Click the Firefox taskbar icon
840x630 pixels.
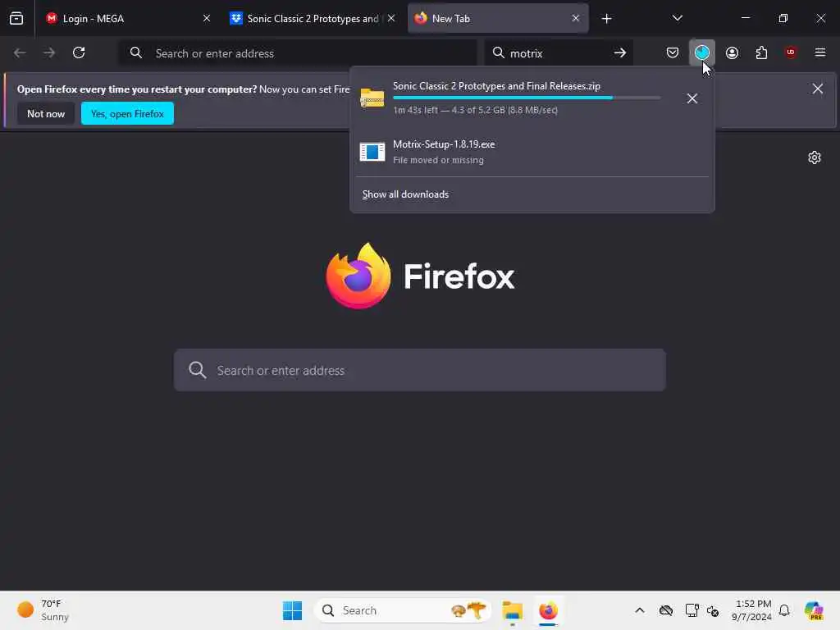click(x=548, y=610)
